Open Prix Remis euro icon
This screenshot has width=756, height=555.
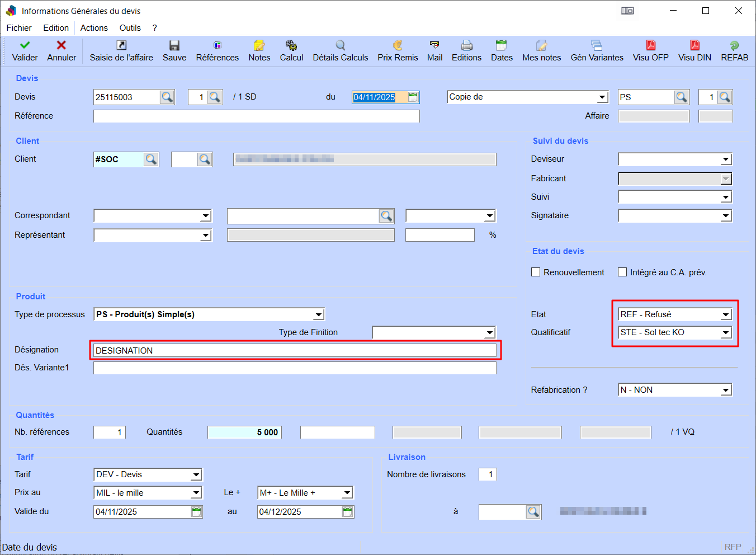(x=398, y=45)
